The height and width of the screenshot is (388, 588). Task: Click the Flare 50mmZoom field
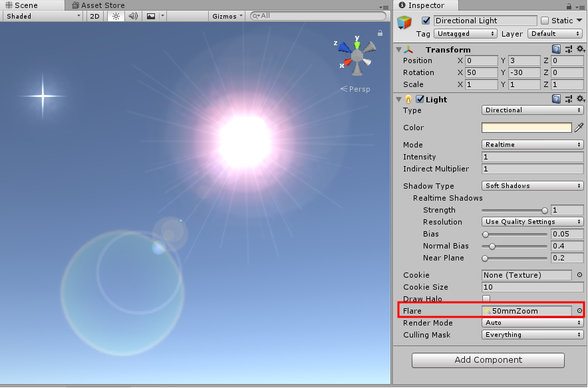coord(527,311)
